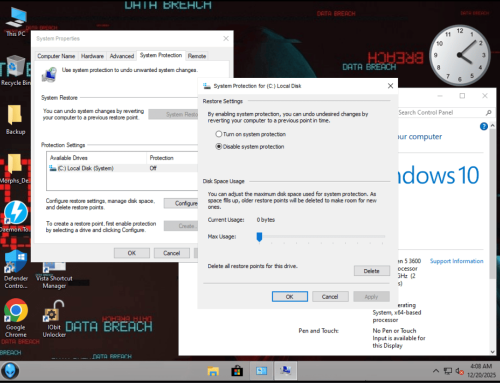Screen dimensions: 500x383
Task: Click the System Protection dialog title icon
Action: [207, 86]
